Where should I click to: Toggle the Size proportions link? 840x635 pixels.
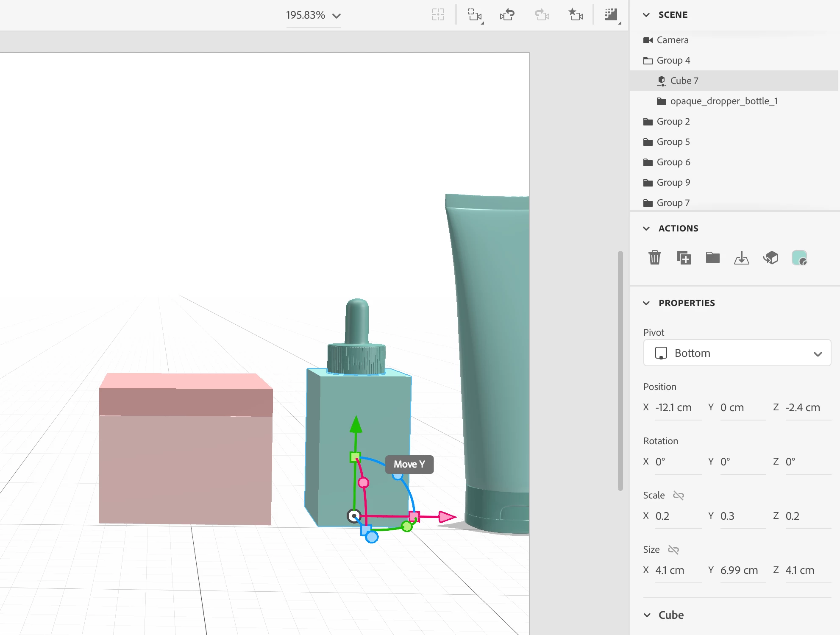673,549
